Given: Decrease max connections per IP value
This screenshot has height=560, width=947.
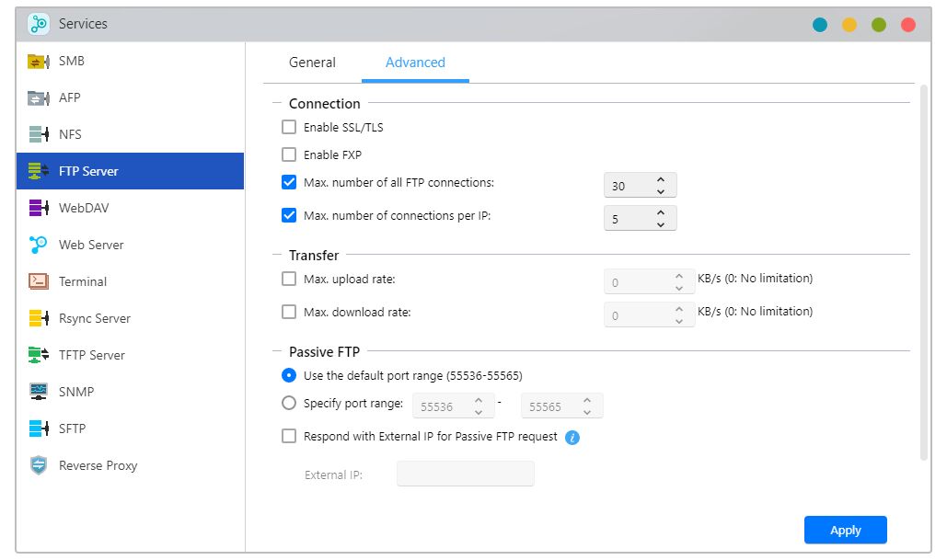Looking at the screenshot, I should tap(661, 224).
